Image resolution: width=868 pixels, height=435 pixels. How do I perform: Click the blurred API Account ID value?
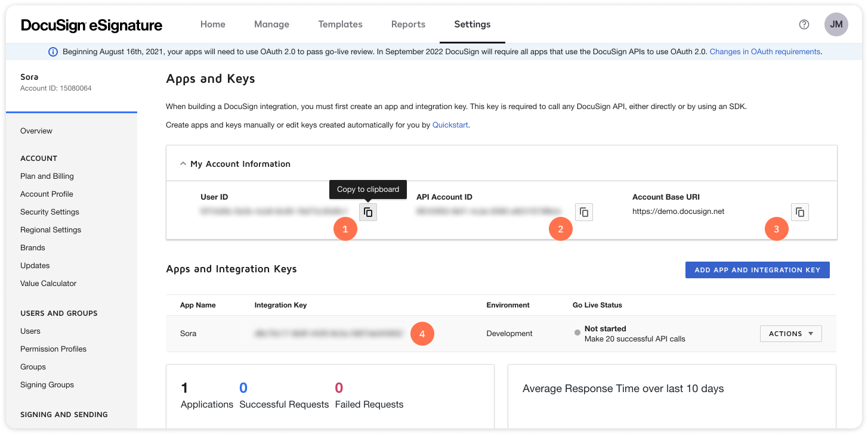pos(489,212)
